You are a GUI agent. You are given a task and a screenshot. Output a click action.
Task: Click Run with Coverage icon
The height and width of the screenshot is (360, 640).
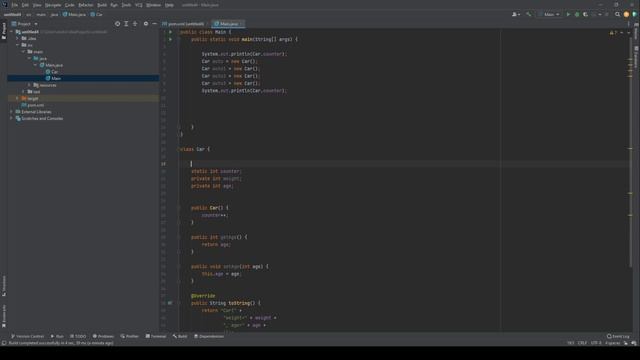(585, 14)
